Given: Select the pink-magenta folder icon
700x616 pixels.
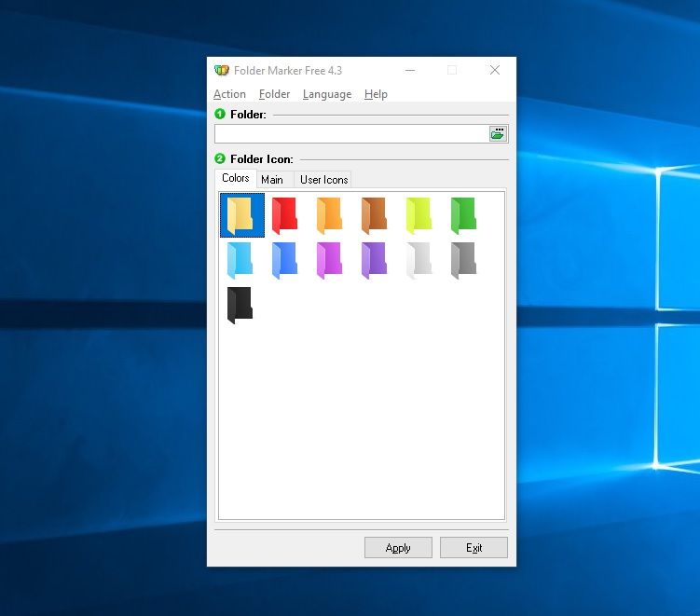Looking at the screenshot, I should (x=330, y=260).
